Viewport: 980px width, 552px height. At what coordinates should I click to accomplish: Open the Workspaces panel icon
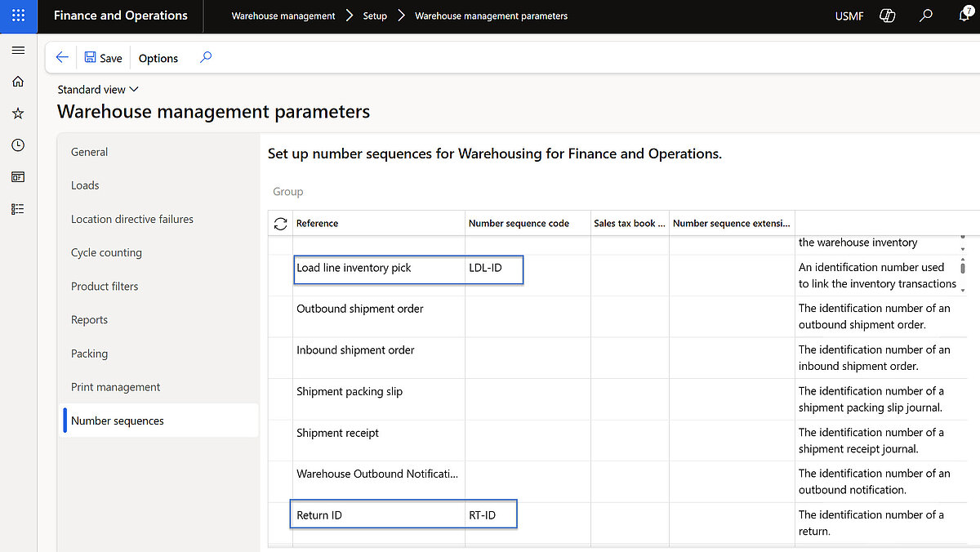(x=18, y=176)
